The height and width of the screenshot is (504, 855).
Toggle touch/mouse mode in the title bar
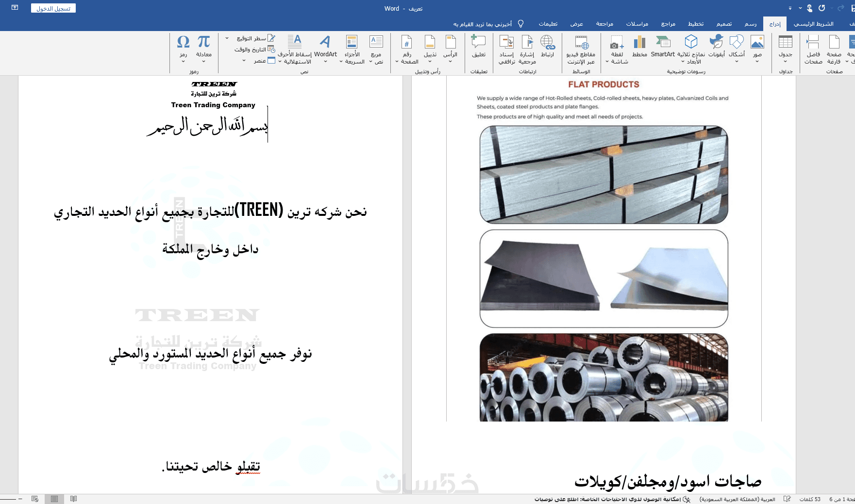pyautogui.click(x=809, y=8)
